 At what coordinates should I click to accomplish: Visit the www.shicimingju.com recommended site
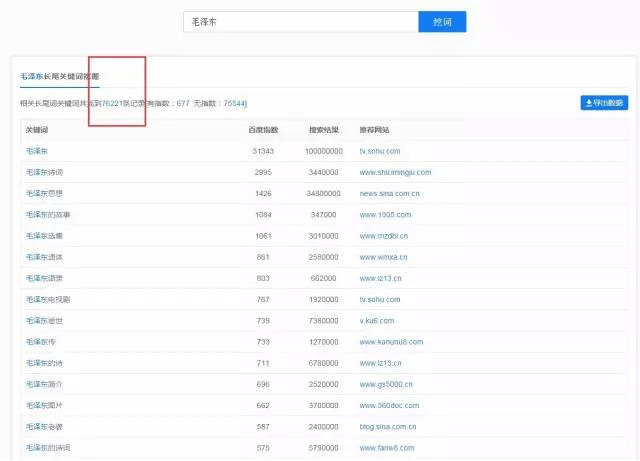pyautogui.click(x=395, y=172)
